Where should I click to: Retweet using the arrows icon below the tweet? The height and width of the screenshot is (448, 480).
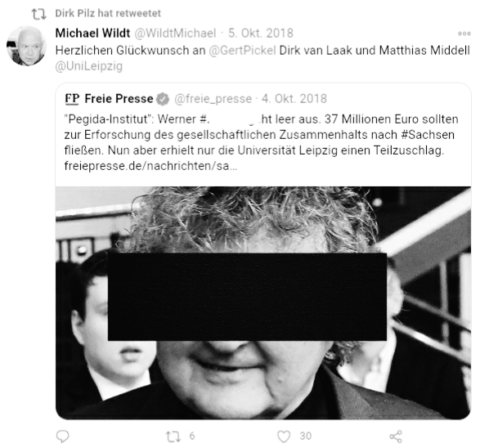[173, 437]
